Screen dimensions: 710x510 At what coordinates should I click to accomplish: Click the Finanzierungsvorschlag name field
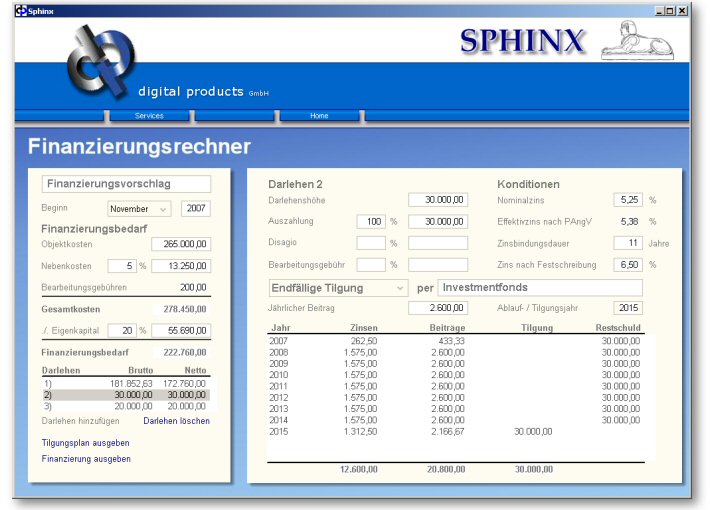click(126, 184)
